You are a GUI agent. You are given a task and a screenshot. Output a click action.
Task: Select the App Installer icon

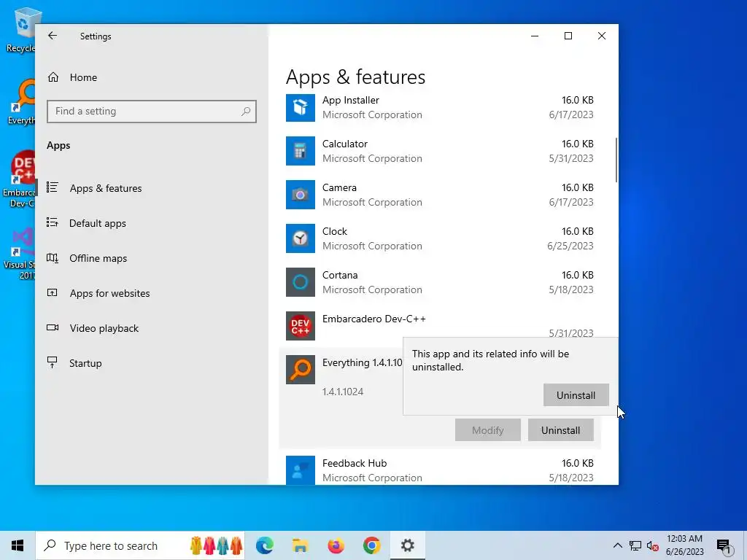[x=300, y=108]
